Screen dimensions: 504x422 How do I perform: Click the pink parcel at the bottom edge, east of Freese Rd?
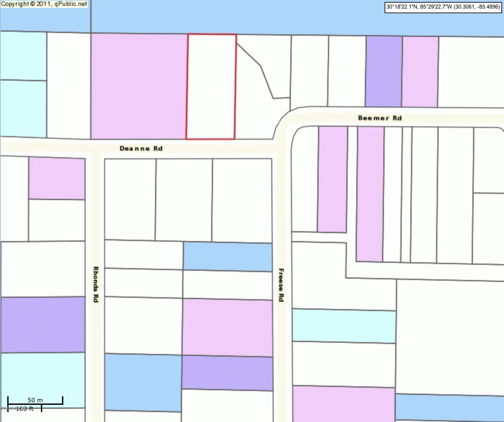click(343, 404)
